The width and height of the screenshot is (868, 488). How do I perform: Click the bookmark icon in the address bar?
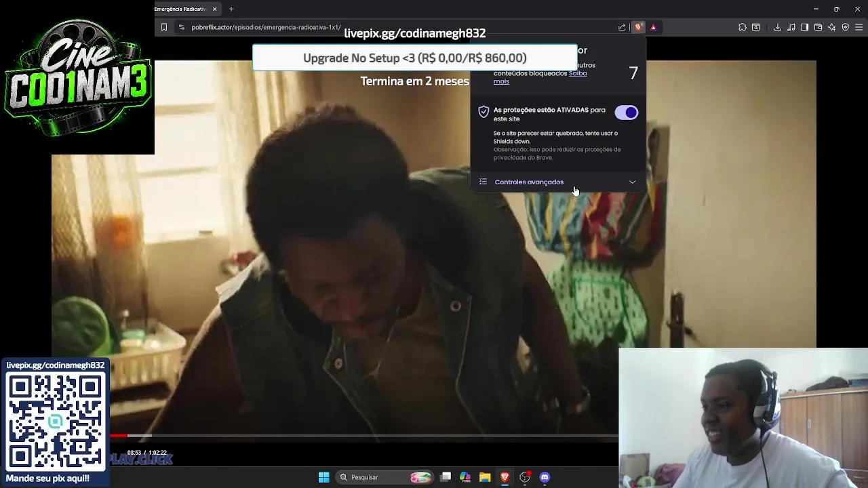pyautogui.click(x=163, y=27)
